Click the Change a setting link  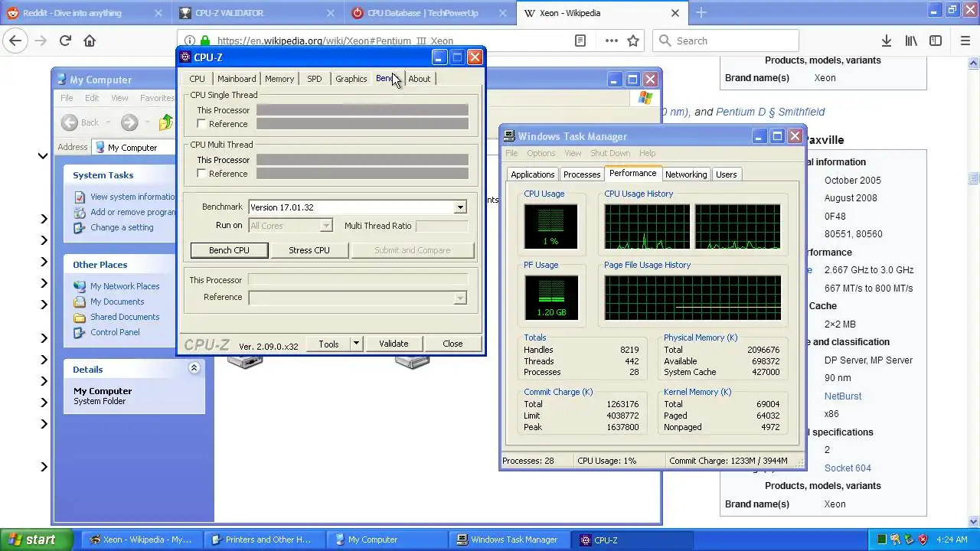click(122, 227)
